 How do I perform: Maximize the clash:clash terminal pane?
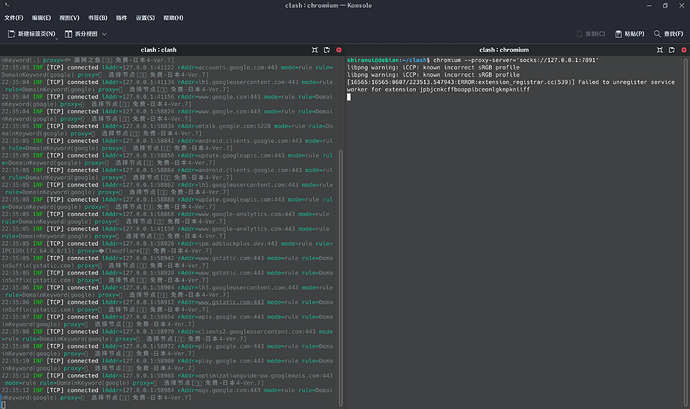pyautogui.click(x=315, y=50)
